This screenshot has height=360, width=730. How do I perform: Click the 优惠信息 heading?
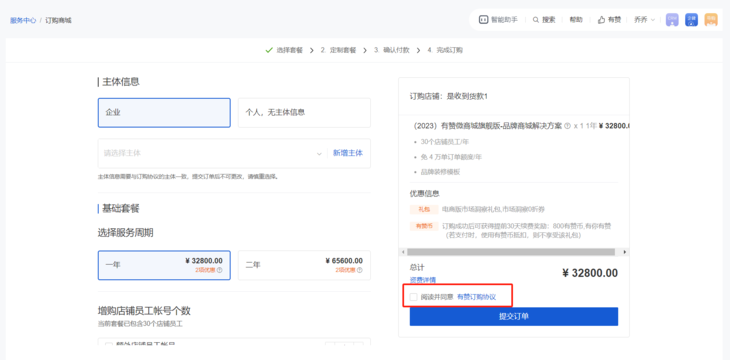(425, 193)
